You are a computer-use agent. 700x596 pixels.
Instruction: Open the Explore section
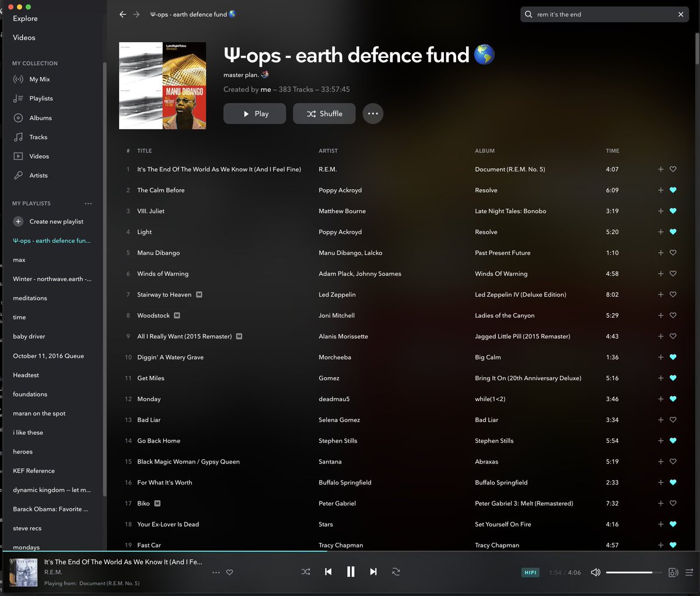tap(25, 19)
